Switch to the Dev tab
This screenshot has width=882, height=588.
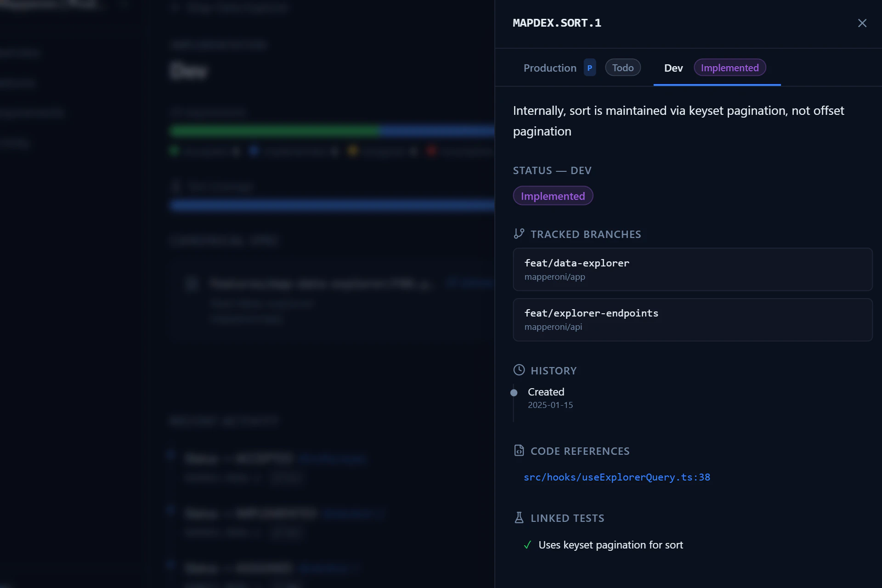pyautogui.click(x=673, y=68)
